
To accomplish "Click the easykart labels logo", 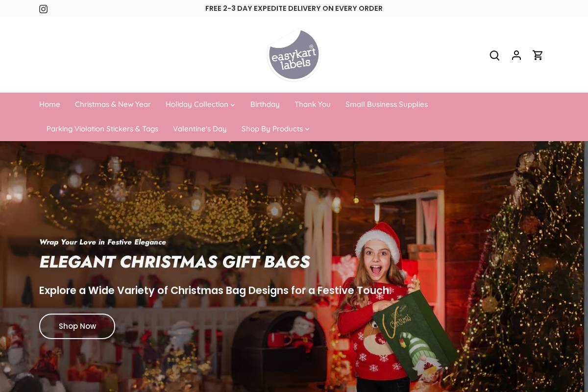I will tap(294, 54).
